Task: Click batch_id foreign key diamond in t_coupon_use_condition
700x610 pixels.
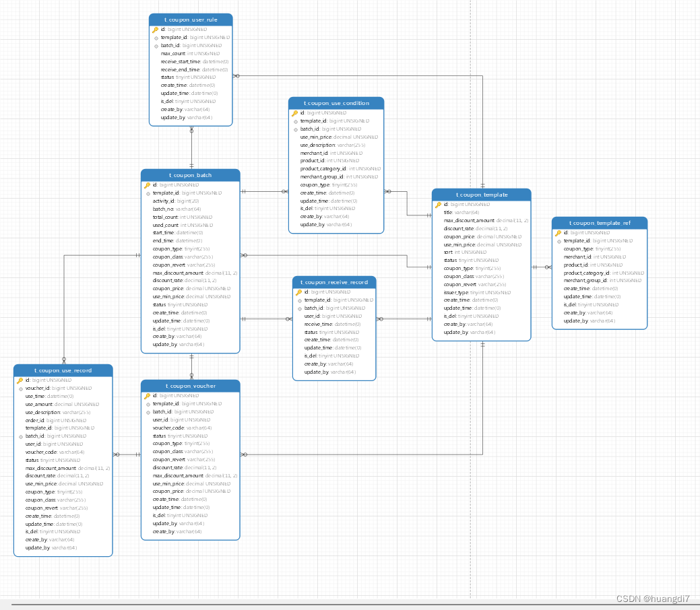Action: tap(296, 129)
